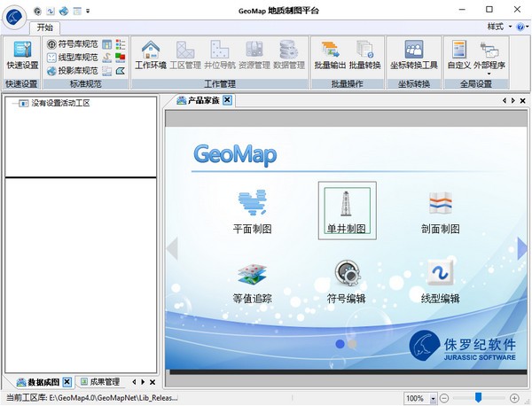Select the 开始 ribbon tab

coord(45,27)
